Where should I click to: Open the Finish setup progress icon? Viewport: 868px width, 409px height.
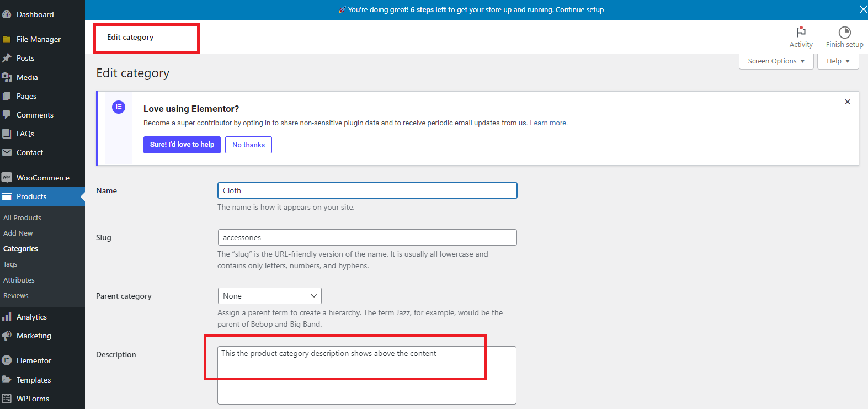pos(844,32)
